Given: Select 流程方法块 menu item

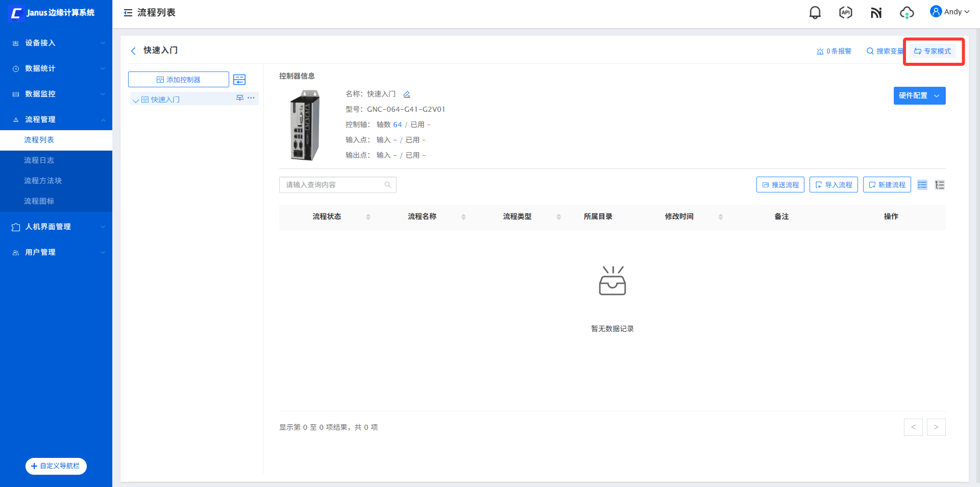Looking at the screenshot, I should point(43,181).
